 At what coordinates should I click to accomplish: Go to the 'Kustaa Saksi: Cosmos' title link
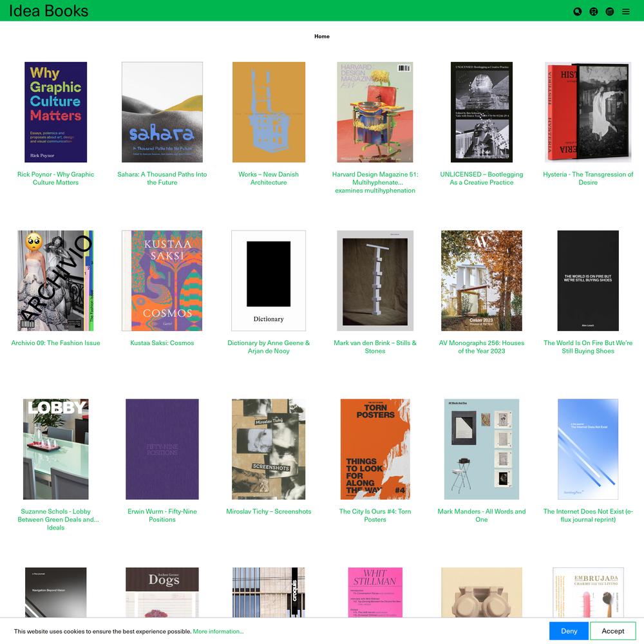162,343
